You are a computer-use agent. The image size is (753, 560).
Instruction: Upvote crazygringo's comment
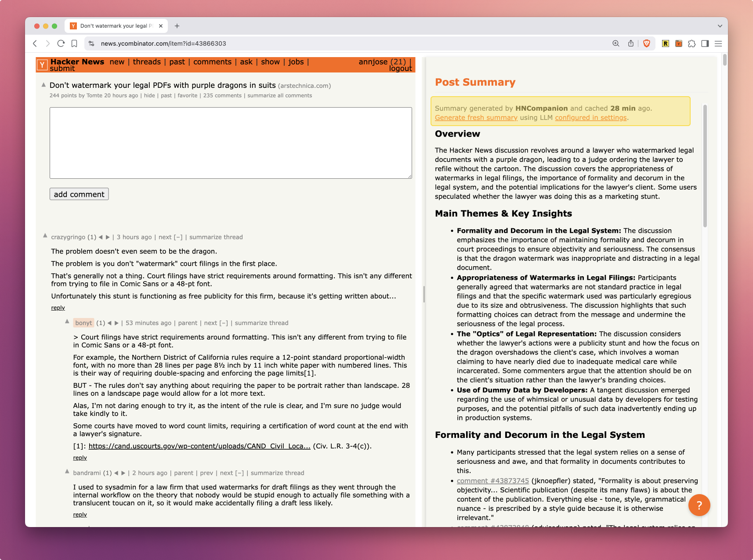[45, 236]
